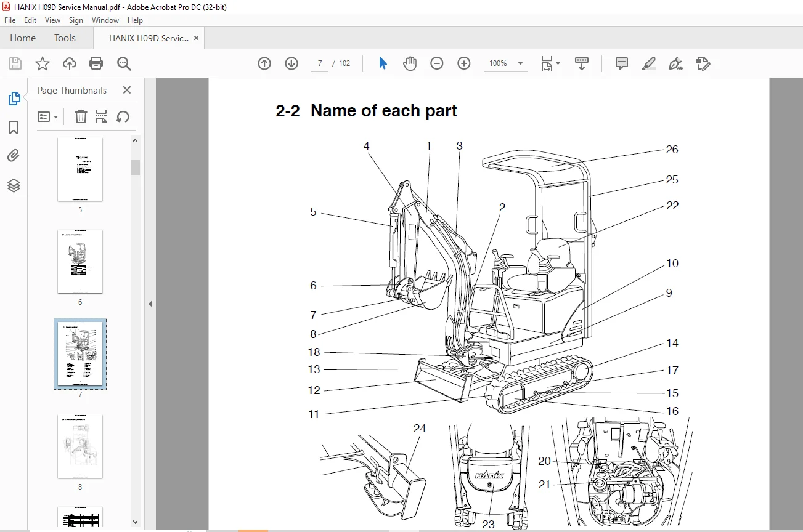Screen dimensions: 803x532
Task: Open the thumbnails Options dropdown menu
Action: (x=48, y=116)
